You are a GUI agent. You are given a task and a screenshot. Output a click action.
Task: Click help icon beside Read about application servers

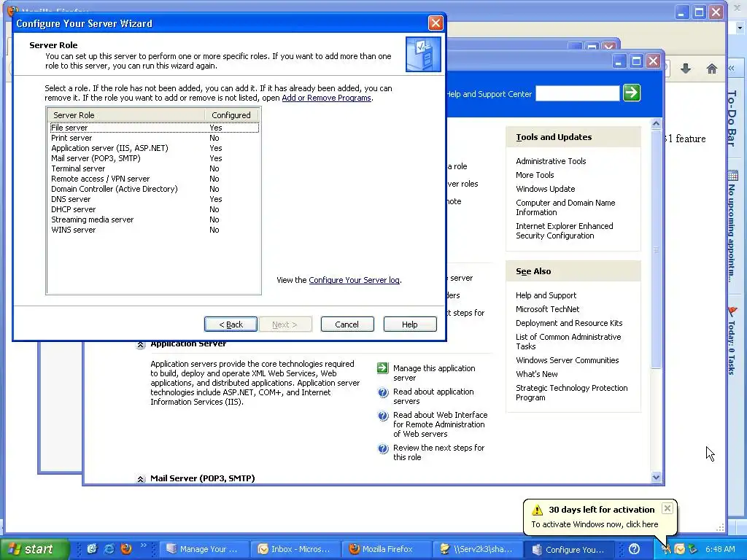point(382,392)
